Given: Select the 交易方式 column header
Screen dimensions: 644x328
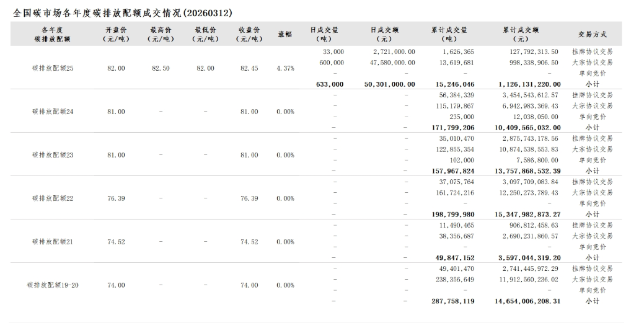Looking at the screenshot, I should point(591,34).
